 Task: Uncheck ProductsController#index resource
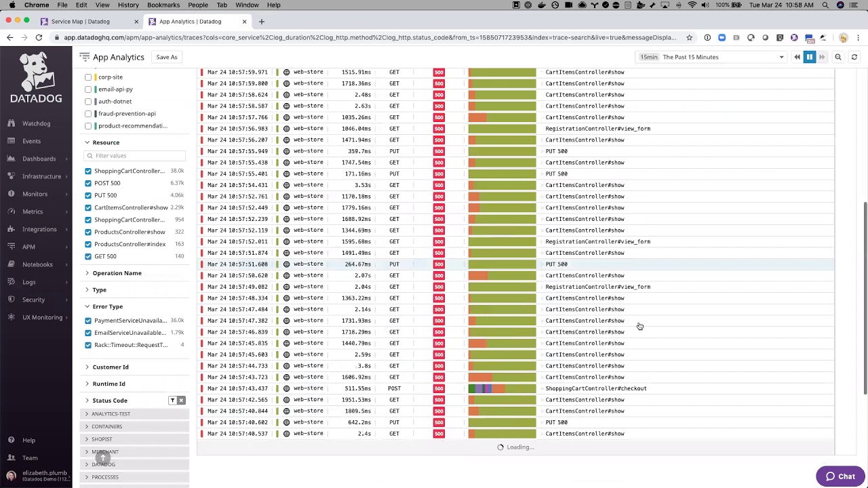[x=88, y=244]
